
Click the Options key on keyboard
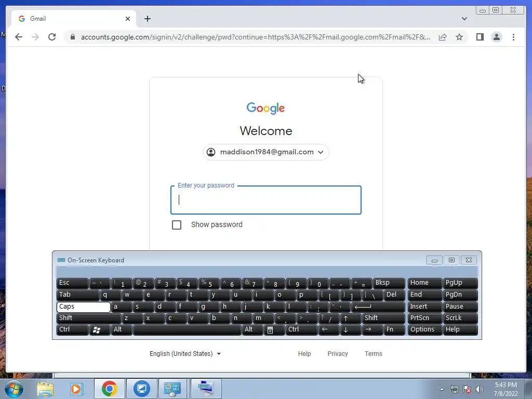[x=425, y=330]
